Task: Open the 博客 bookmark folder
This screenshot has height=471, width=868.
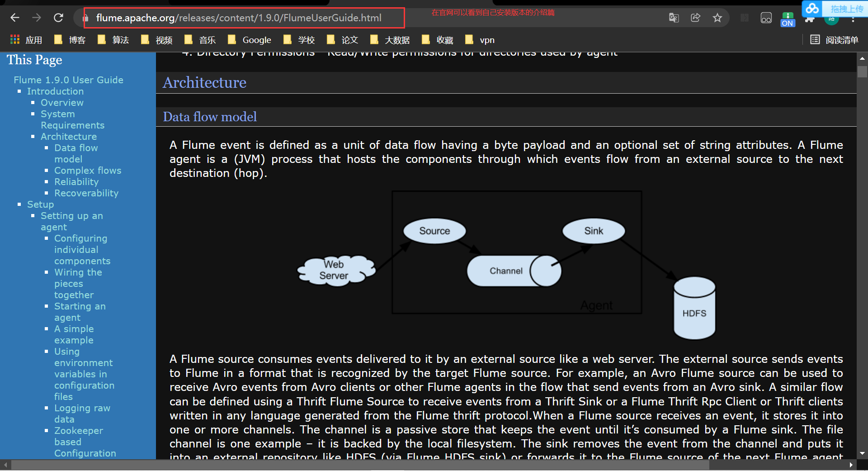Action: pyautogui.click(x=70, y=40)
